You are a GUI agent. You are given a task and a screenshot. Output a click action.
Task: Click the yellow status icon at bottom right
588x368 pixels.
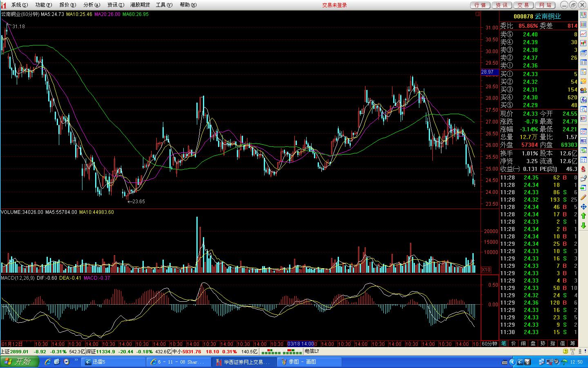566,351
